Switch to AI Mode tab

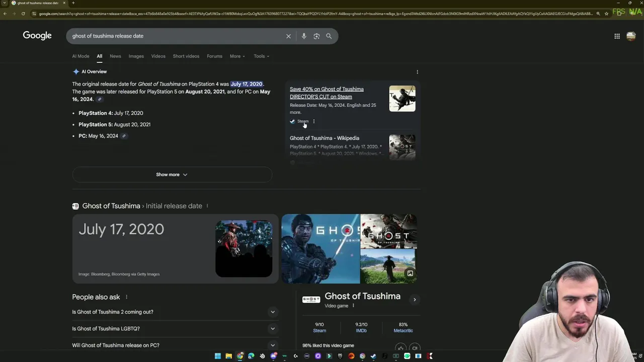coord(80,56)
